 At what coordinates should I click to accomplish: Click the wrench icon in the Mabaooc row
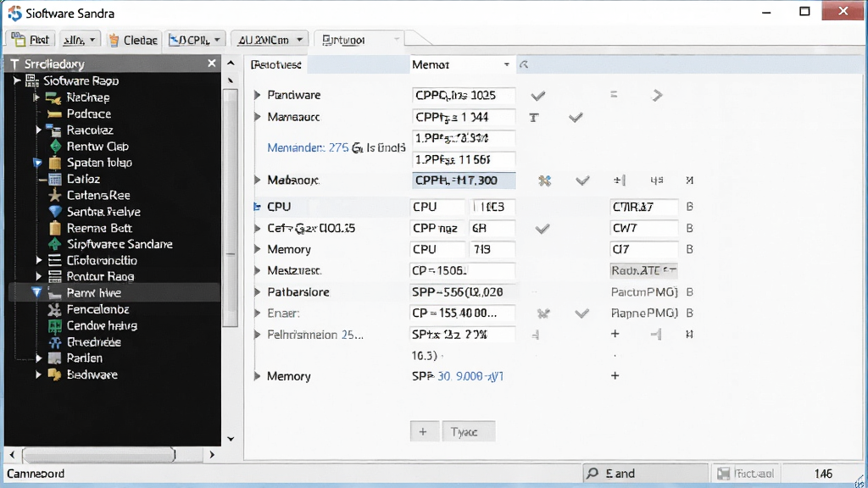click(x=545, y=180)
